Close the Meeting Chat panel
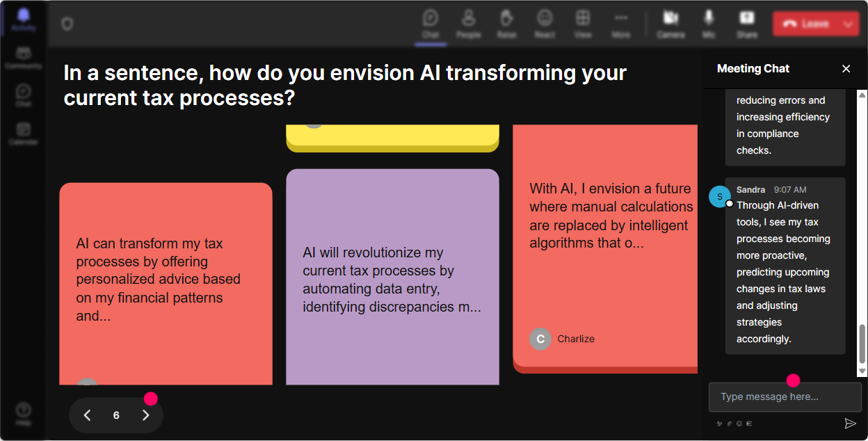 point(846,68)
